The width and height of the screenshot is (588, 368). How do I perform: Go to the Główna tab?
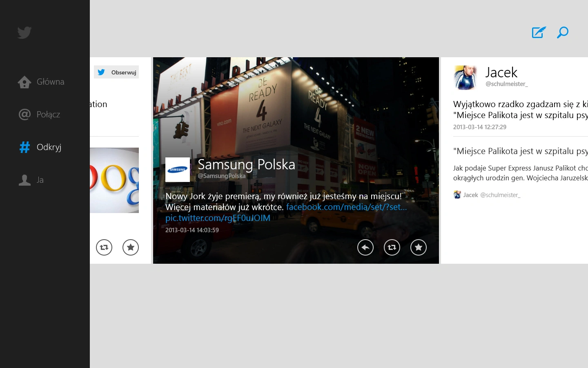(50, 82)
